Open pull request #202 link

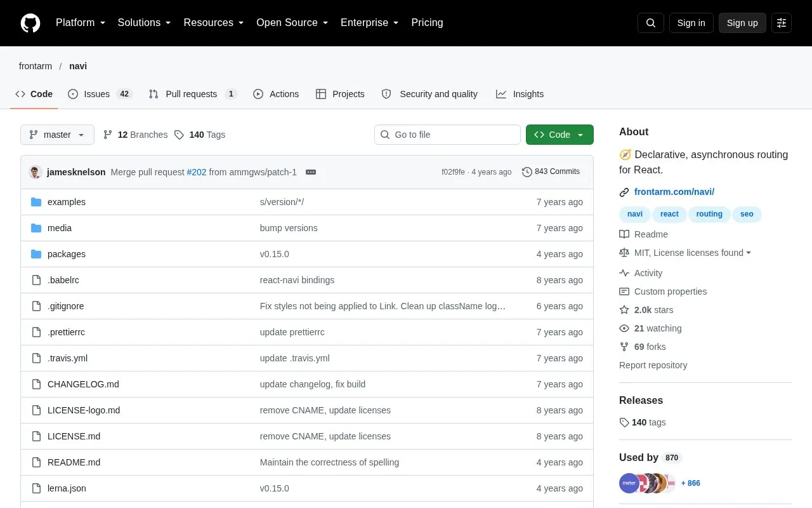pos(197,172)
